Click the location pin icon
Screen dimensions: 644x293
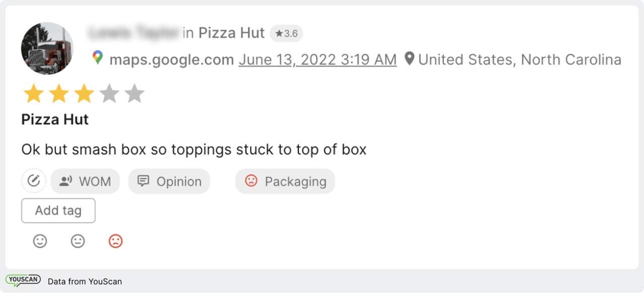pos(410,59)
